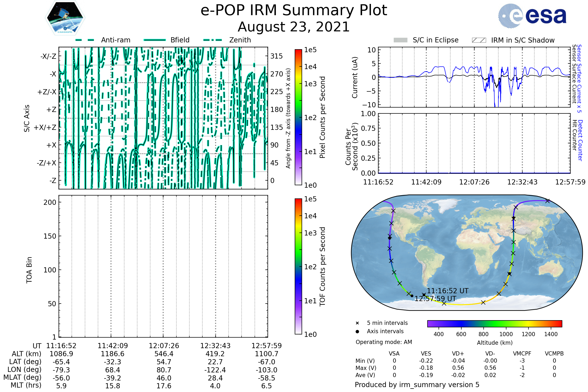Click the Sensor Surface Current x 5 label
Image resolution: width=588 pixels, height=392 pixels.
click(579, 78)
